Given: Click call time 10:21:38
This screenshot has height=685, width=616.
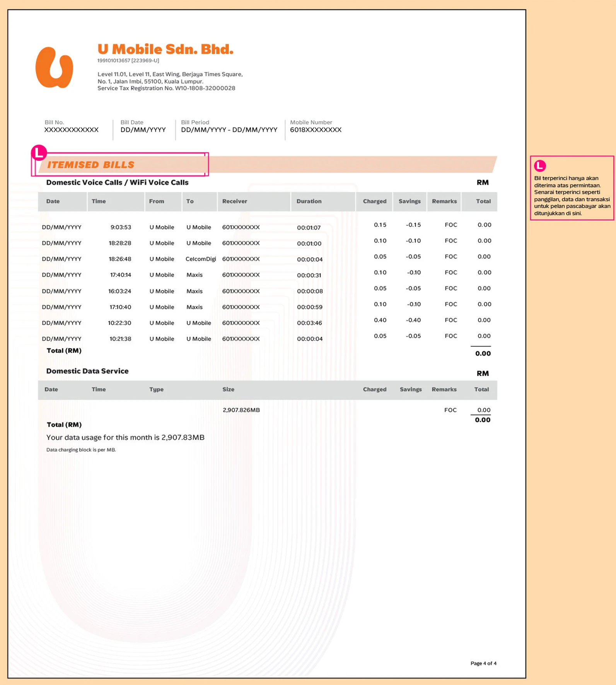Looking at the screenshot, I should [120, 339].
